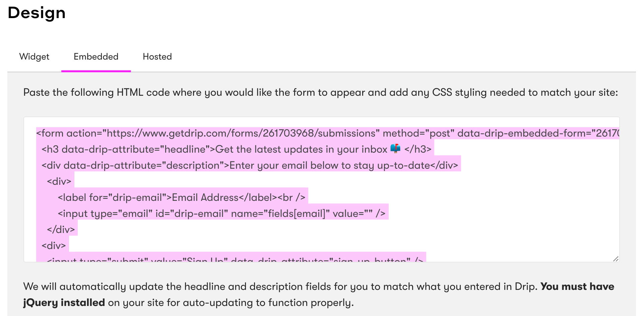Screen dimensions: 644x316
Task: Click the partially visible submit input line
Action: pyautogui.click(x=235, y=259)
